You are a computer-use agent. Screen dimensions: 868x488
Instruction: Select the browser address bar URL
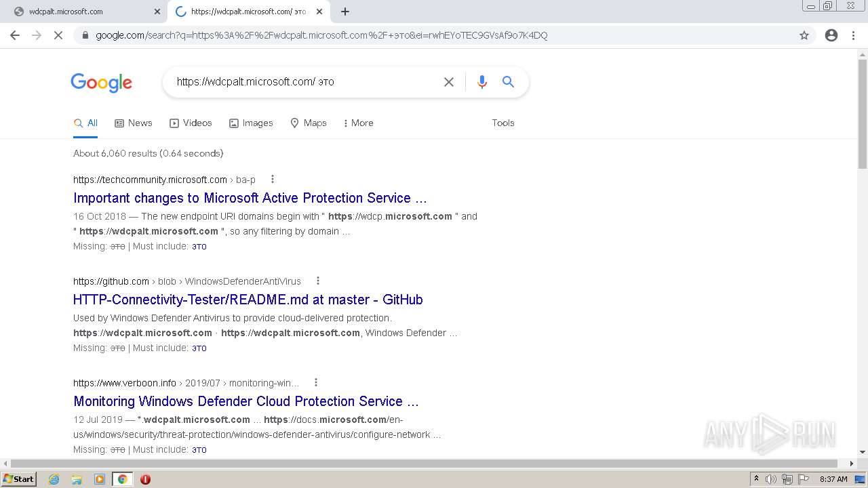pos(321,35)
